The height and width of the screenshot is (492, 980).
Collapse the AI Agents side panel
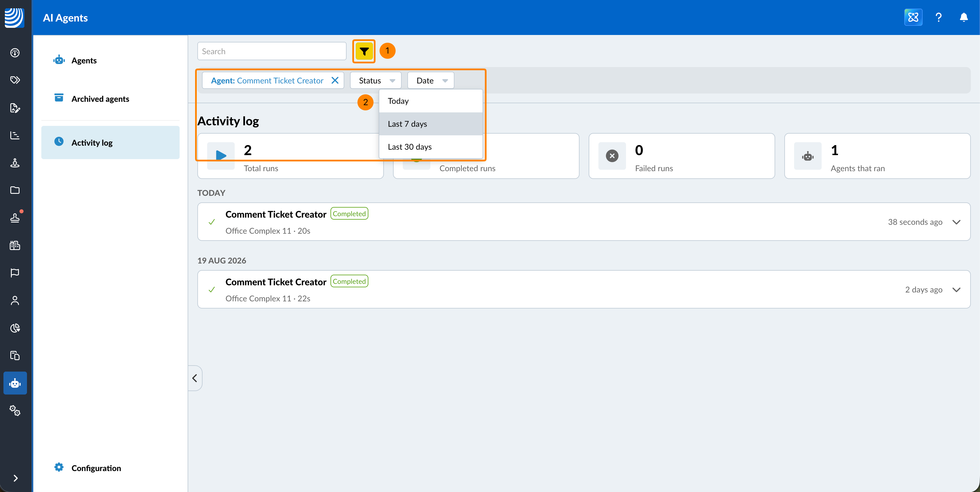point(195,378)
